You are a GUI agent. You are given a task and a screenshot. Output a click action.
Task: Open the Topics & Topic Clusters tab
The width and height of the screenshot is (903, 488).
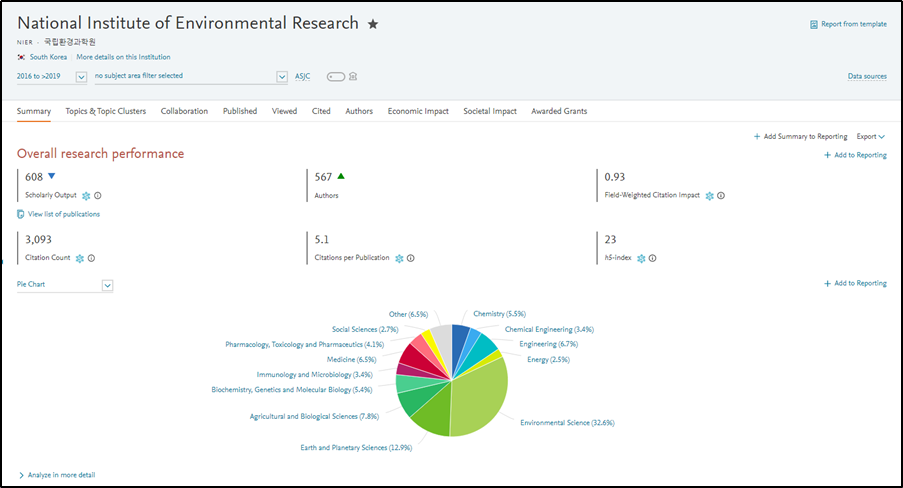coord(105,111)
